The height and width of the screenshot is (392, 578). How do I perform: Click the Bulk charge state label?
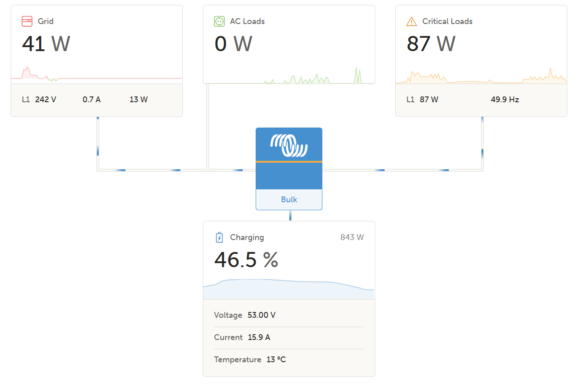(x=289, y=200)
